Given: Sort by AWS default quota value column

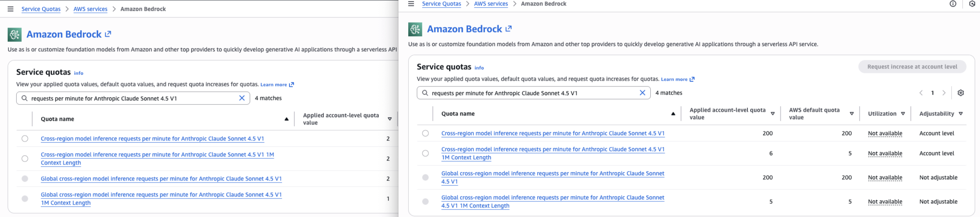Looking at the screenshot, I should 851,114.
